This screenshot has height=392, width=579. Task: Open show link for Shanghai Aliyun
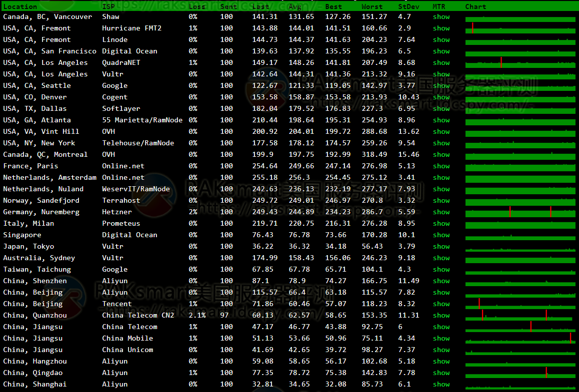(441, 384)
